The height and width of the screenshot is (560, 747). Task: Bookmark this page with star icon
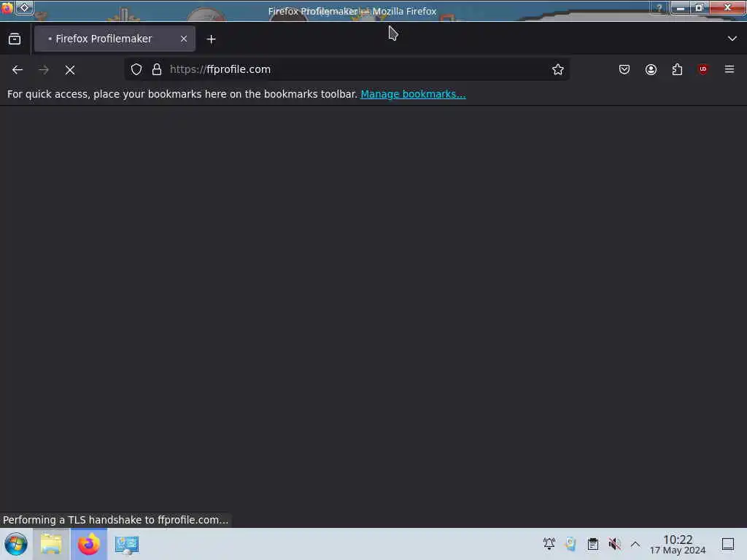pos(558,69)
